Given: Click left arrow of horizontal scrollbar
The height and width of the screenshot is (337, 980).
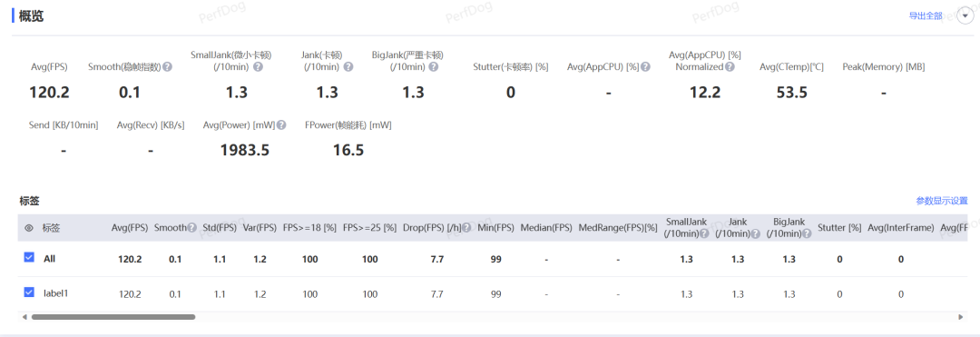Looking at the screenshot, I should tap(24, 317).
